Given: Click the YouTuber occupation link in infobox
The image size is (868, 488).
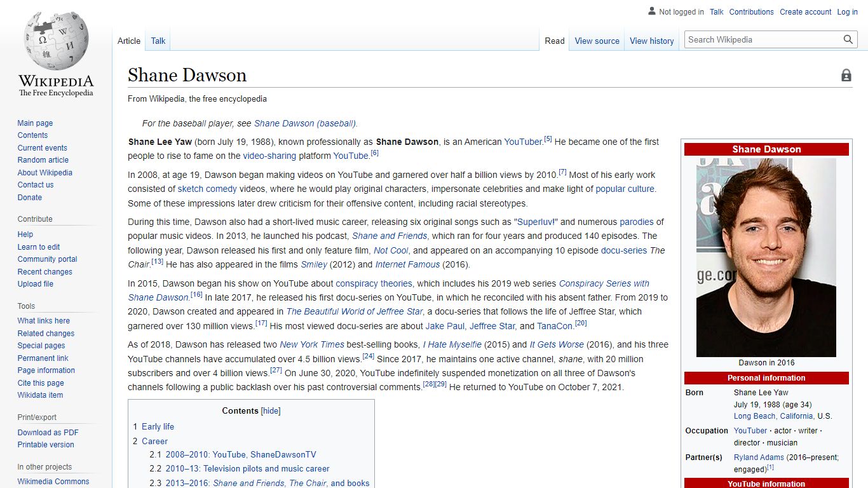Looking at the screenshot, I should pos(750,431).
